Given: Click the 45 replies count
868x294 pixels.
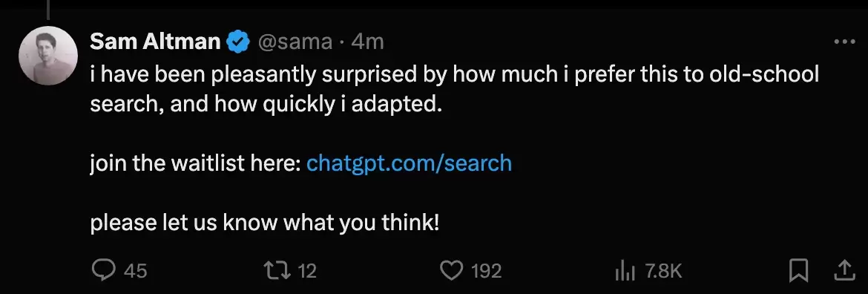Looking at the screenshot, I should [135, 271].
